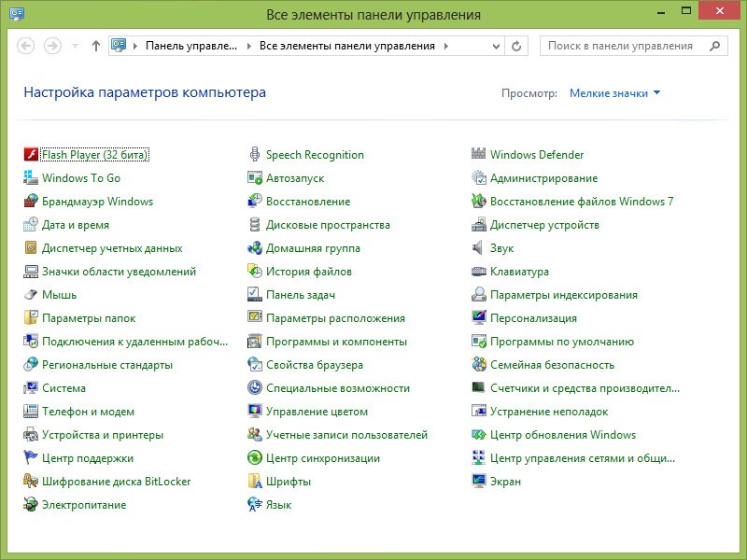Screen dimensions: 747x560
Task: Click the Мышь mouse icon
Action: (x=31, y=294)
